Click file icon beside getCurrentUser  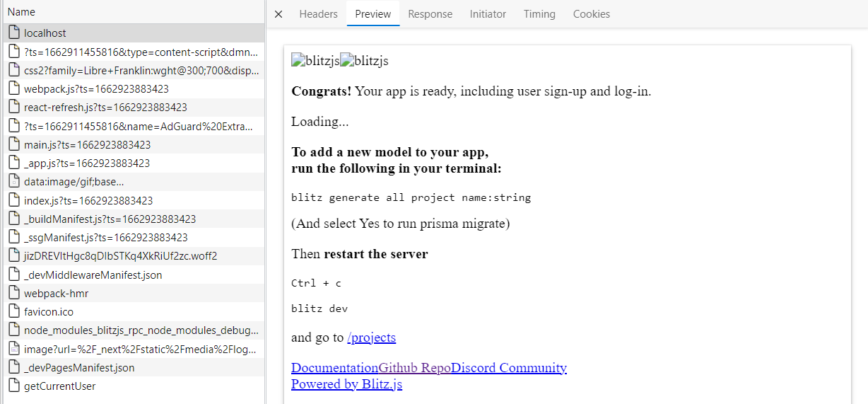click(14, 386)
